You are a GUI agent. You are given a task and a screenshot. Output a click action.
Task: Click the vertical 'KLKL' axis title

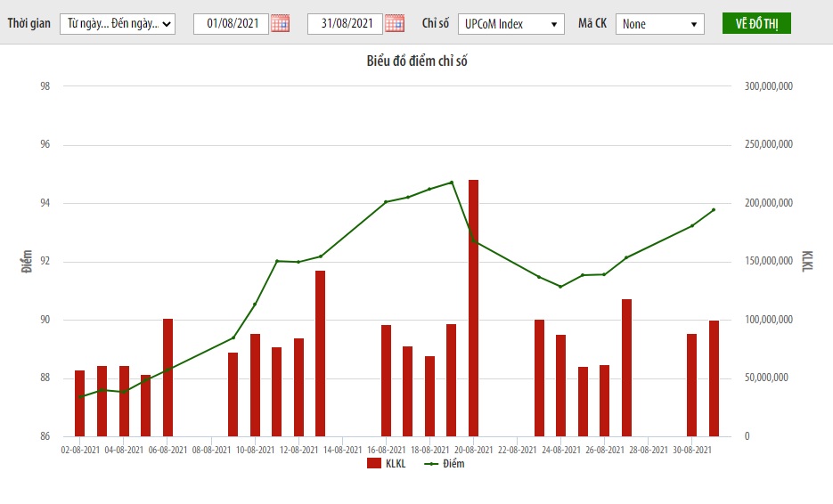tap(807, 261)
